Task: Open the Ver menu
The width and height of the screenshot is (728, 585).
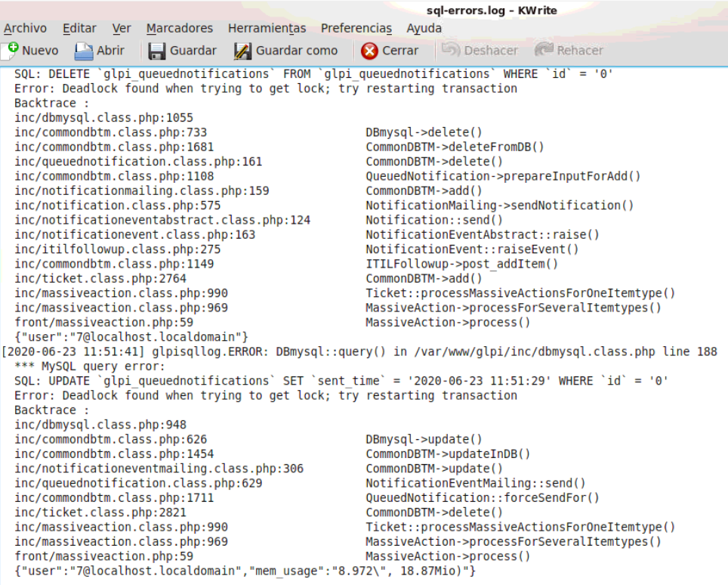Action: (x=121, y=28)
